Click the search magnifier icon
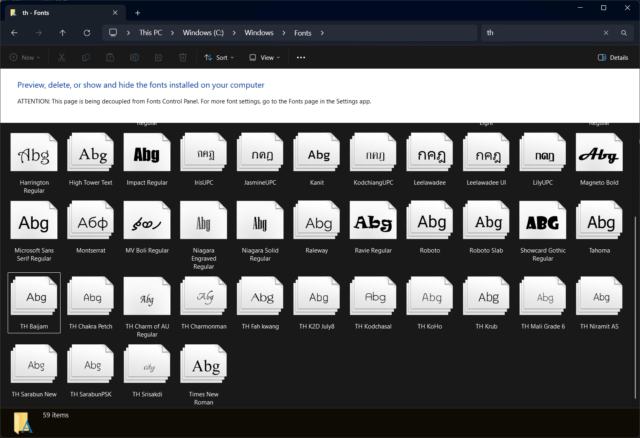This screenshot has height=438, width=640. [624, 33]
